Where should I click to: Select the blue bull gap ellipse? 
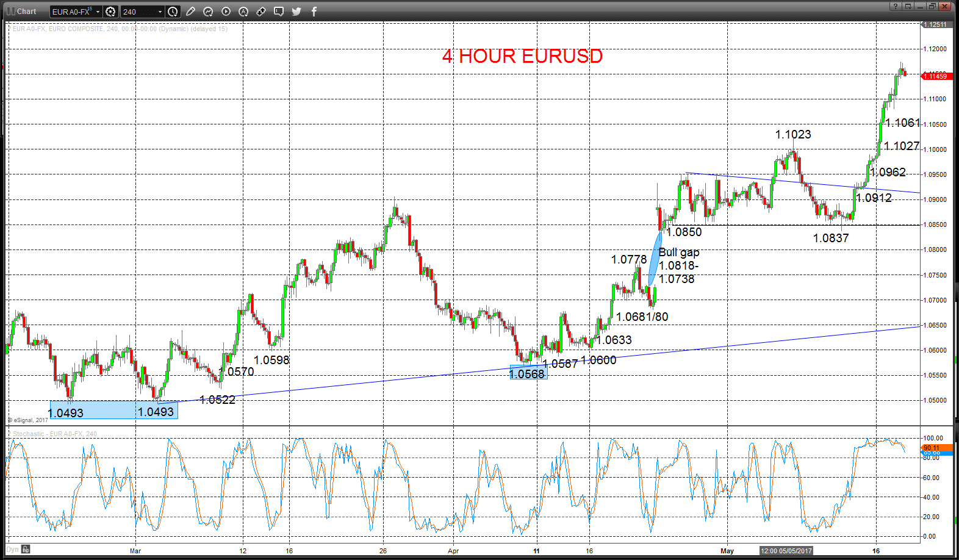tap(655, 259)
